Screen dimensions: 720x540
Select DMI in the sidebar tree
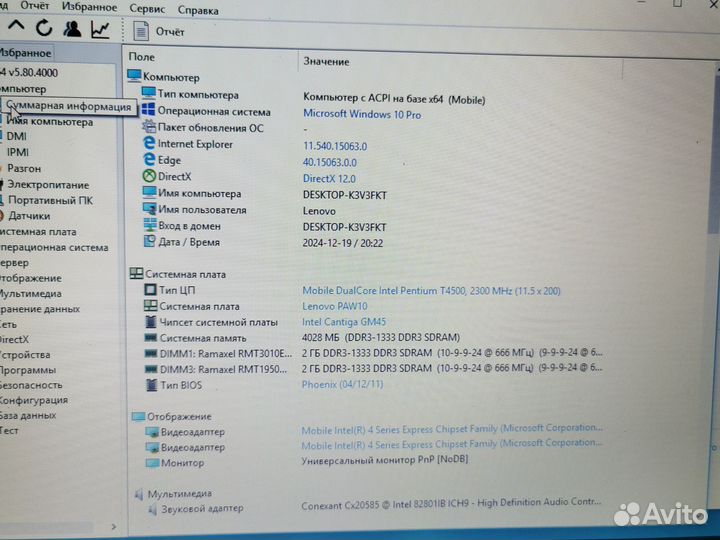[17, 136]
